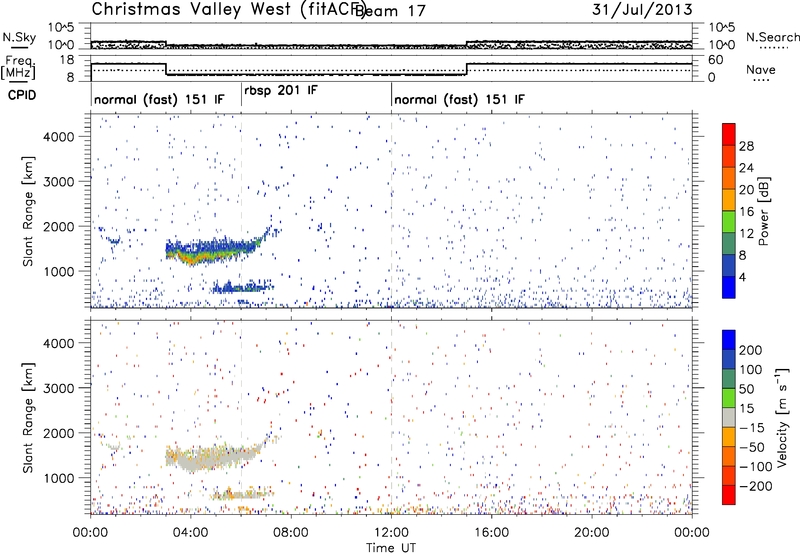Click the 16 label on the power colorbar
Viewport: 800px width, 554px height.
tap(746, 212)
